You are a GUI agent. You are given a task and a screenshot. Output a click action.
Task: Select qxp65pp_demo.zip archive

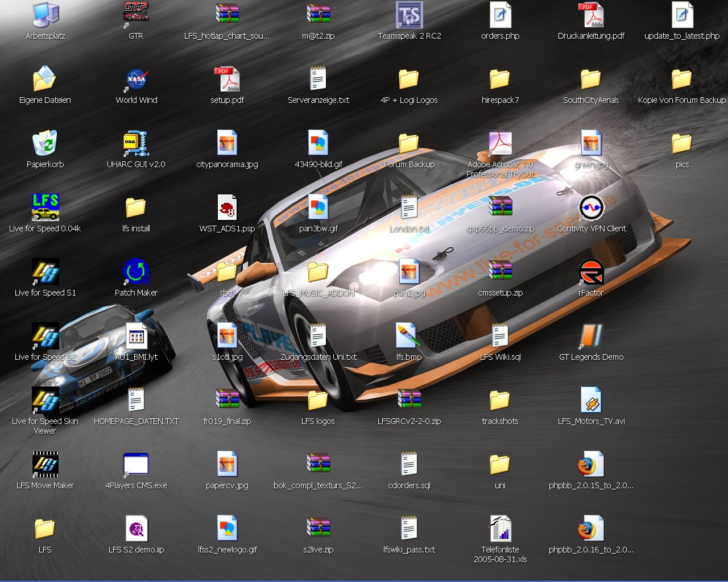click(x=500, y=208)
